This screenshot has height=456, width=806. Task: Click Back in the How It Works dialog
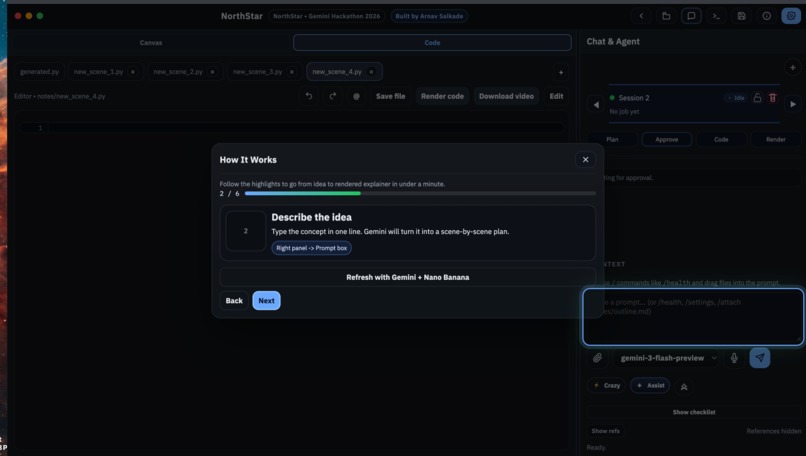[234, 301]
